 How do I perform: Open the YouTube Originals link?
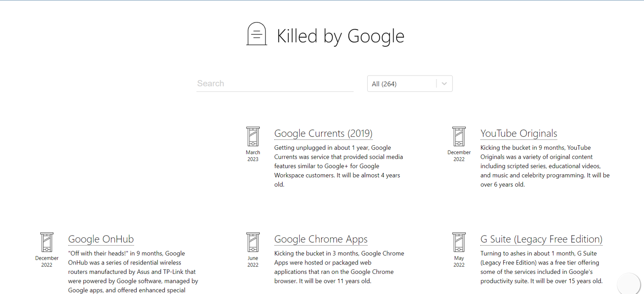(x=518, y=133)
